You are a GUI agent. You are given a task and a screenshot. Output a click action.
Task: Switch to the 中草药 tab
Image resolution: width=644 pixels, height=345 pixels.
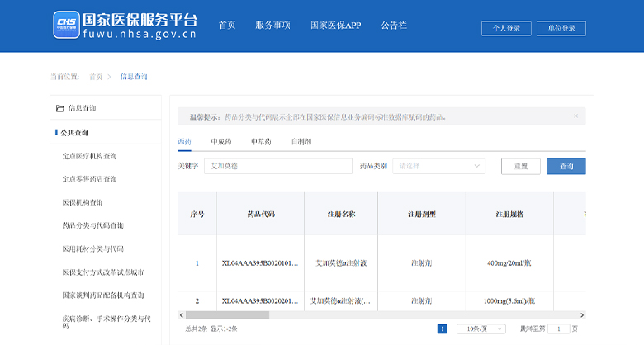tap(261, 142)
